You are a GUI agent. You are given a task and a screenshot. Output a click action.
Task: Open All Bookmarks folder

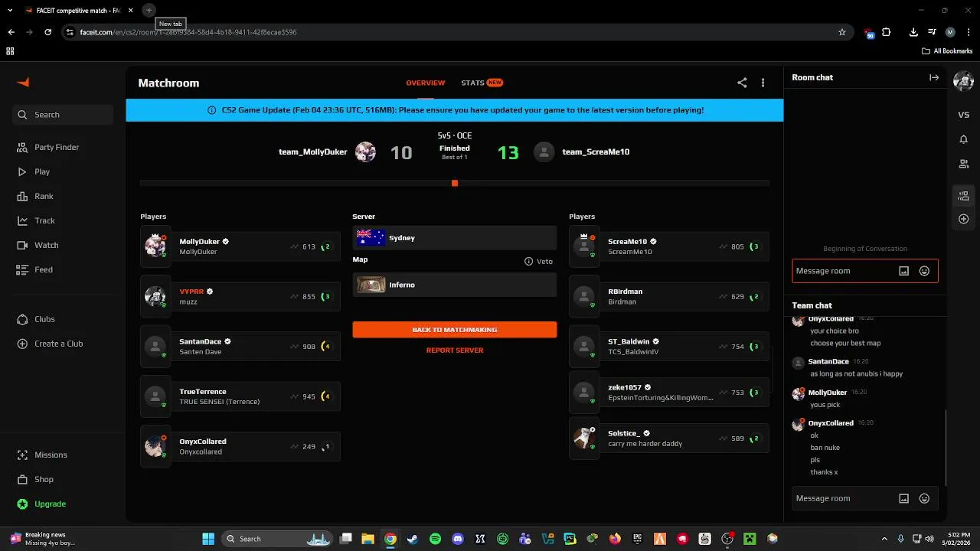(x=947, y=51)
